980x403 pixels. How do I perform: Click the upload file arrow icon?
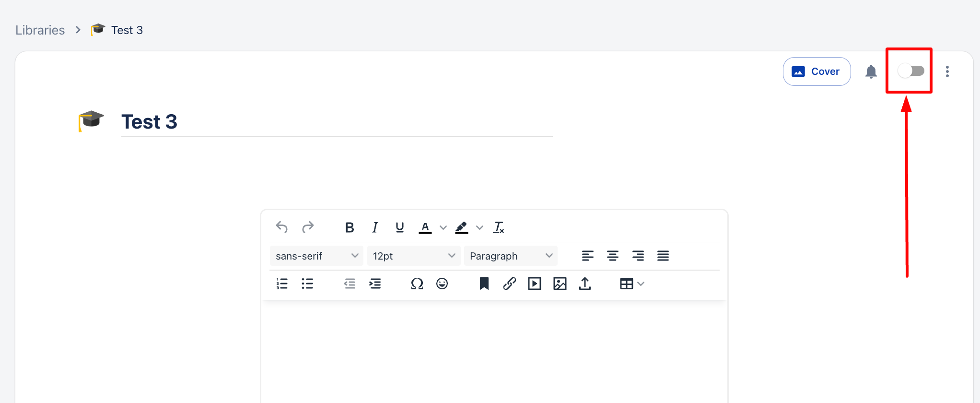pyautogui.click(x=585, y=284)
